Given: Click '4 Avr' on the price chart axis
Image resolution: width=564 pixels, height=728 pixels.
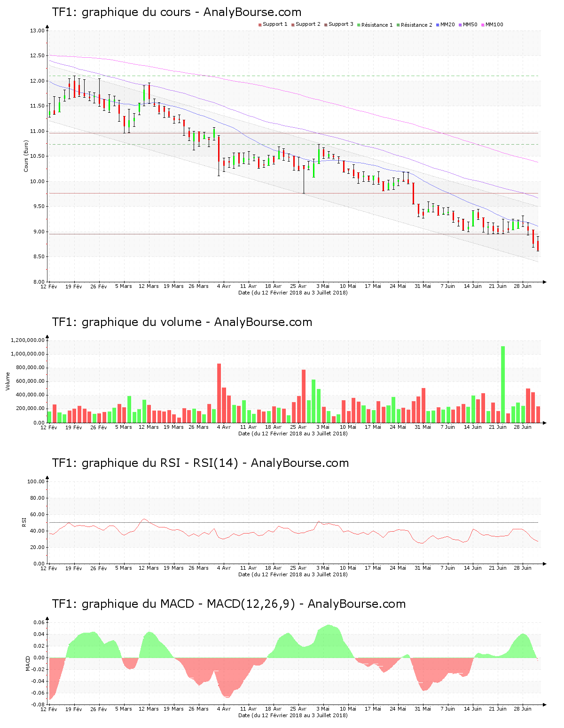Looking at the screenshot, I should pyautogui.click(x=223, y=287).
